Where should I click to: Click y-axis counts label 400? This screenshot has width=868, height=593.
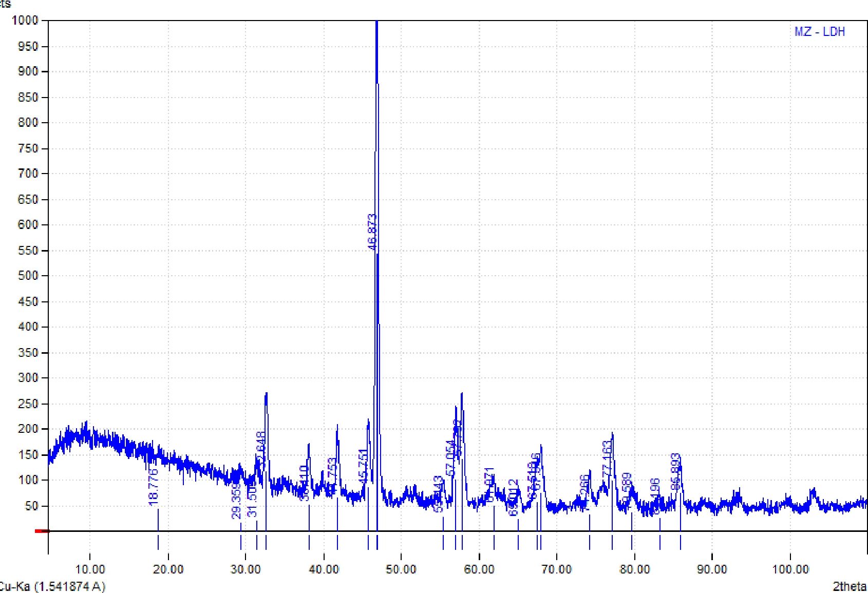(28, 327)
